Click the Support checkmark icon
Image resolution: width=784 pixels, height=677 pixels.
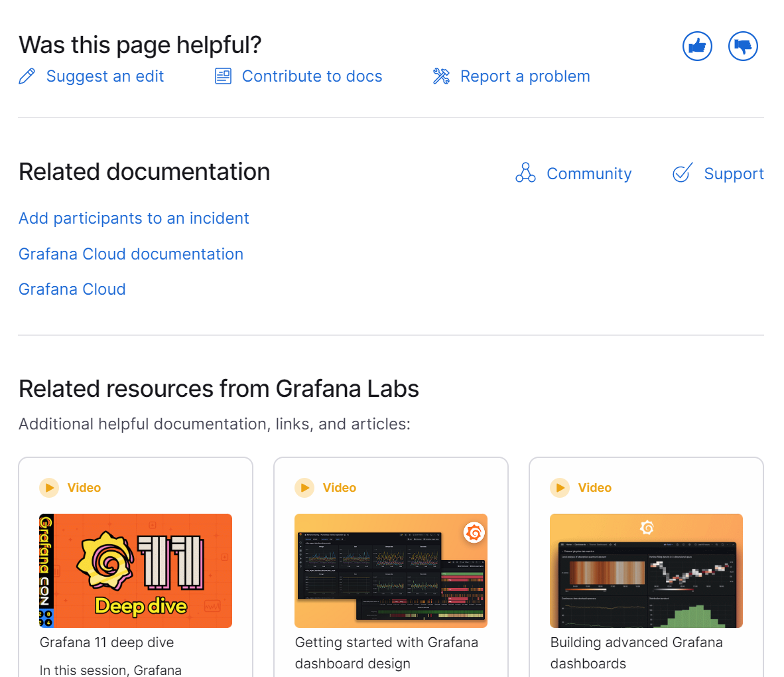click(683, 173)
